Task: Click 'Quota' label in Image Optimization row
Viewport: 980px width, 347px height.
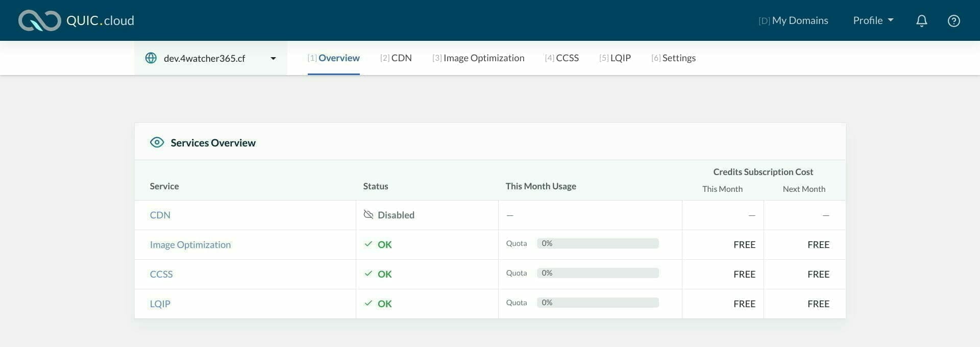Action: [517, 243]
